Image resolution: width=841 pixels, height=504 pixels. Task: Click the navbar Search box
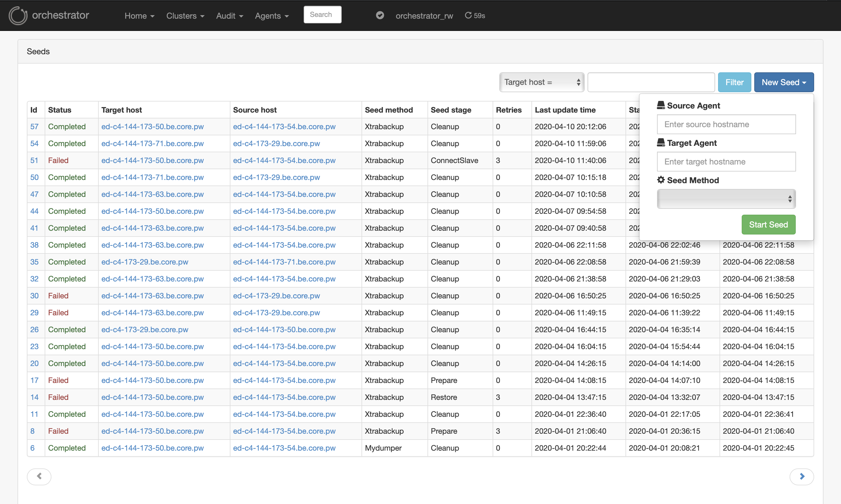[x=322, y=15]
